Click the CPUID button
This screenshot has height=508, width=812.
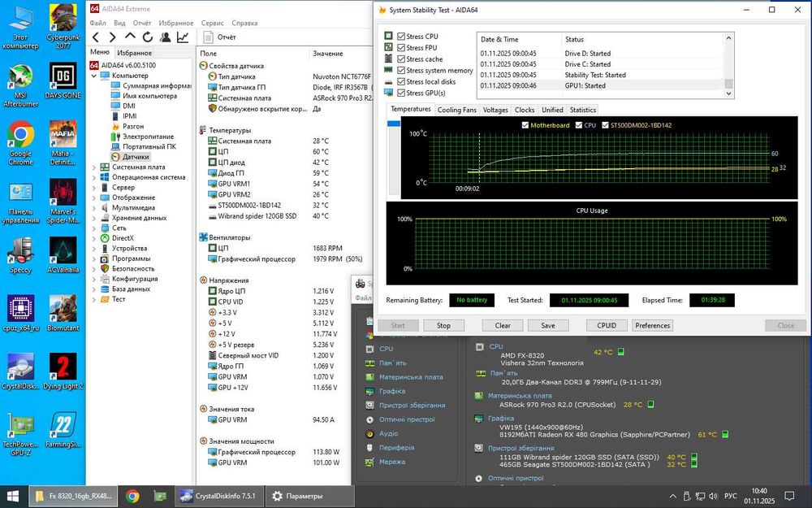607,326
